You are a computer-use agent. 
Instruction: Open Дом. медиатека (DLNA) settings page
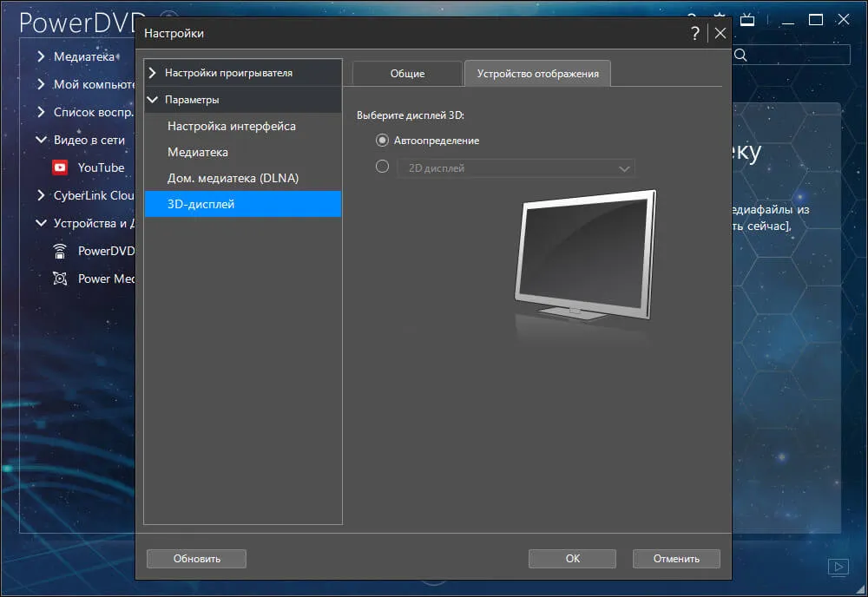click(243, 178)
